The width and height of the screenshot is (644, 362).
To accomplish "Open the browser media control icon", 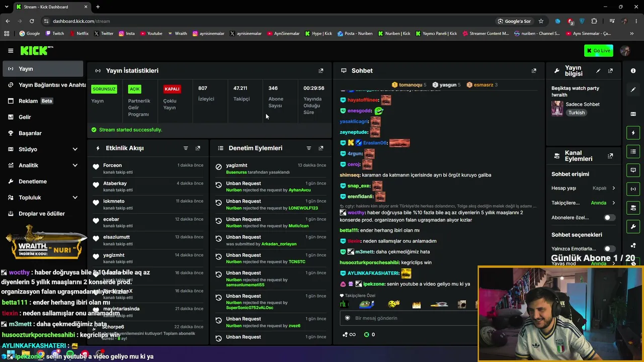I will pyautogui.click(x=612, y=21).
